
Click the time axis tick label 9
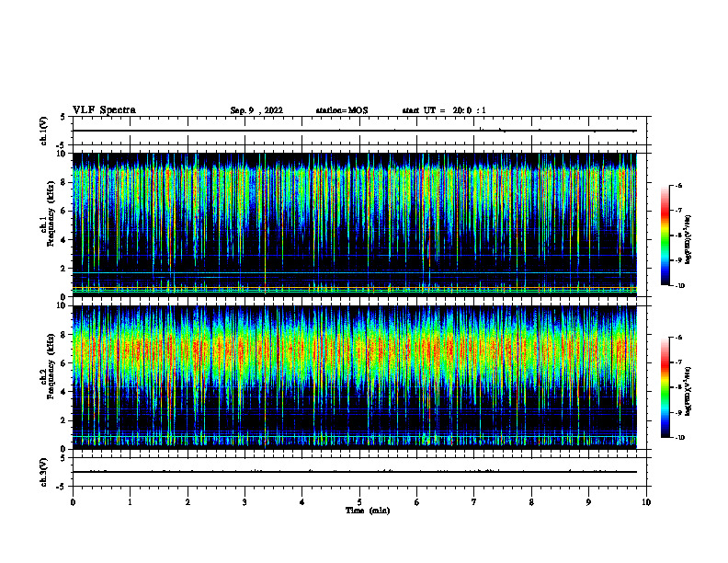click(x=588, y=502)
